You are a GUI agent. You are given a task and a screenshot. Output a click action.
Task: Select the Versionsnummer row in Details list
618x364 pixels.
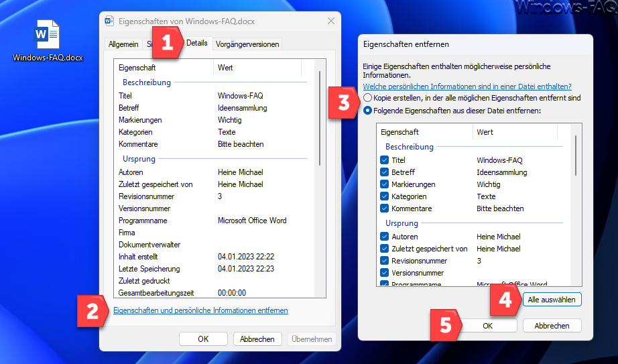(214, 208)
